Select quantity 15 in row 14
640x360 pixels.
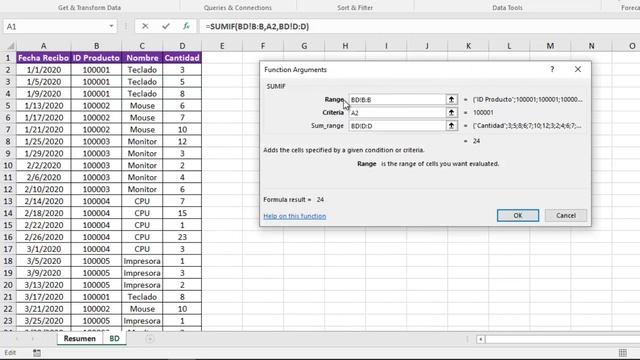[182, 213]
